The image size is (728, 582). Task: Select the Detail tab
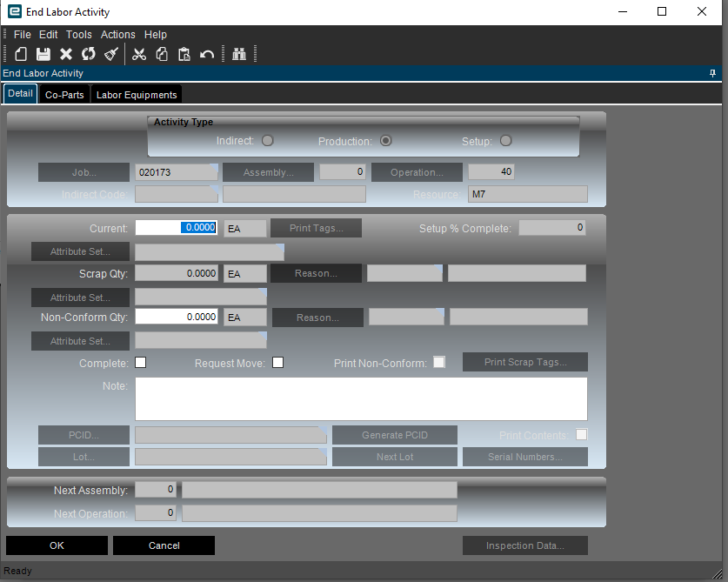[20, 93]
